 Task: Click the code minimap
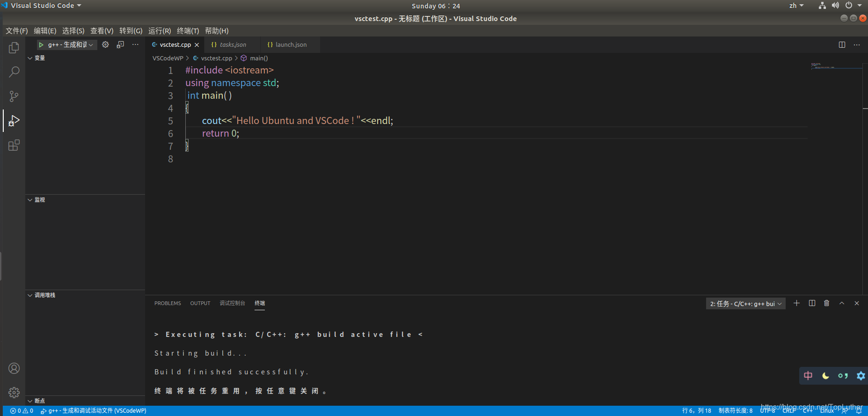pyautogui.click(x=836, y=66)
